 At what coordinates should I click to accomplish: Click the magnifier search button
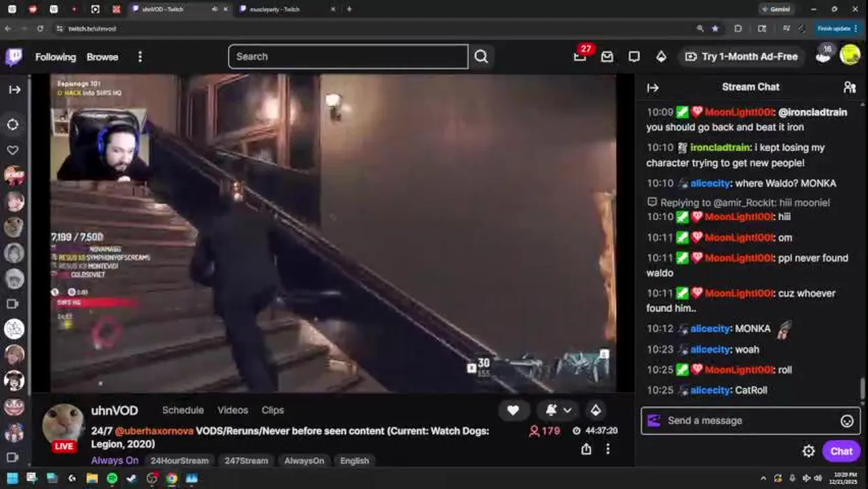[481, 57]
